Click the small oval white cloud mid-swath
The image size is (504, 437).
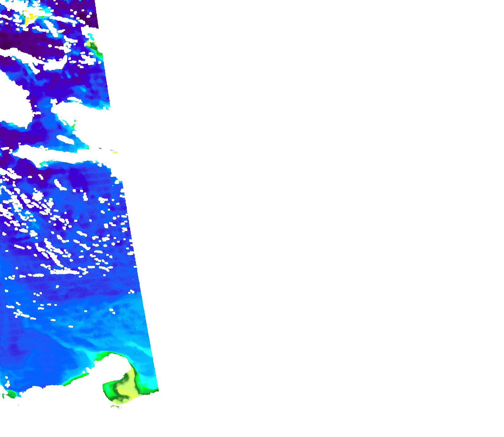[65, 140]
